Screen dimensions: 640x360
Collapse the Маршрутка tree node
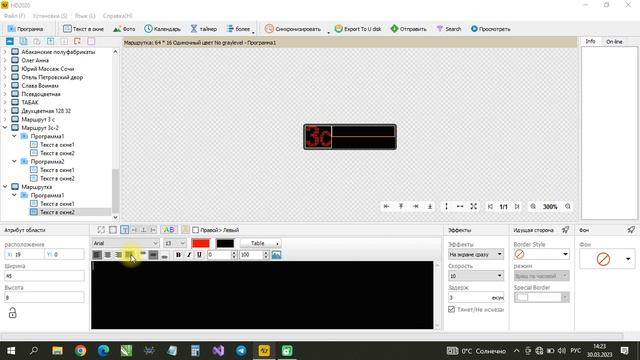(5, 187)
